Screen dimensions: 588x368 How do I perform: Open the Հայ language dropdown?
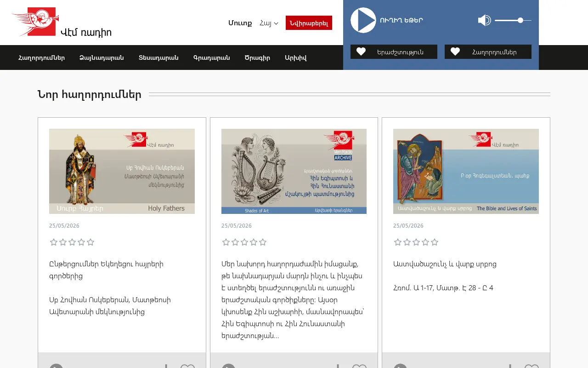pos(269,23)
